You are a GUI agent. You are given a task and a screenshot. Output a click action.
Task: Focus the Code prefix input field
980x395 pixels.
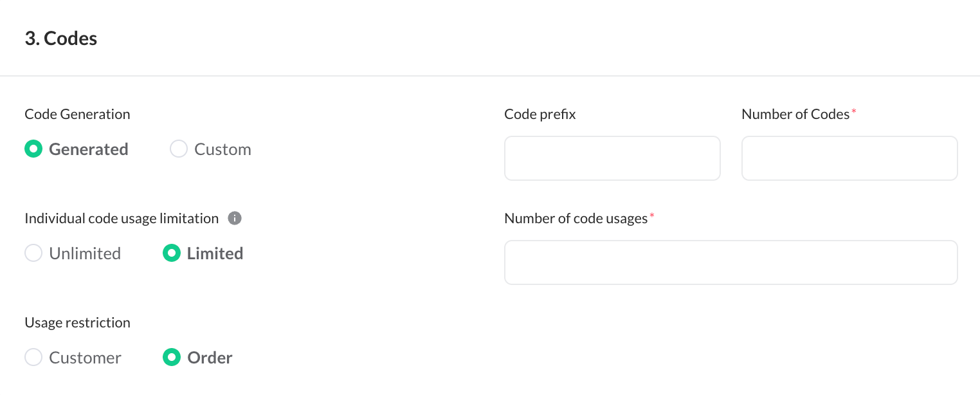tap(612, 158)
